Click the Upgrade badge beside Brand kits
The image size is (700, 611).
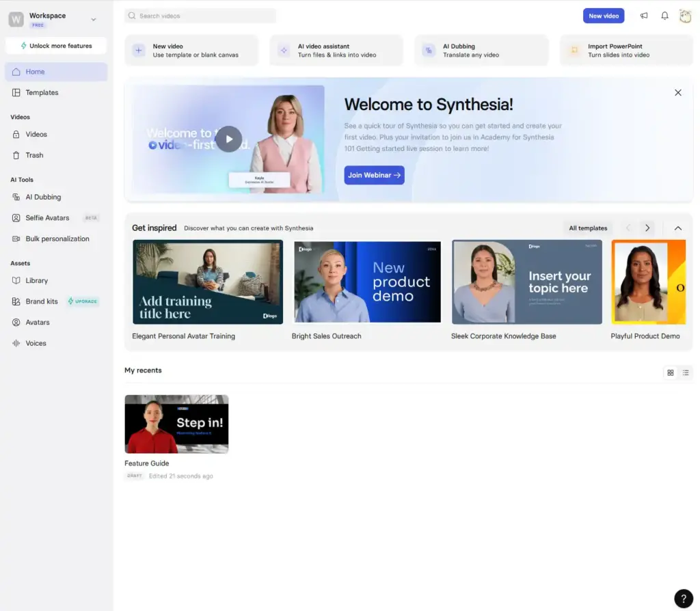pos(83,301)
